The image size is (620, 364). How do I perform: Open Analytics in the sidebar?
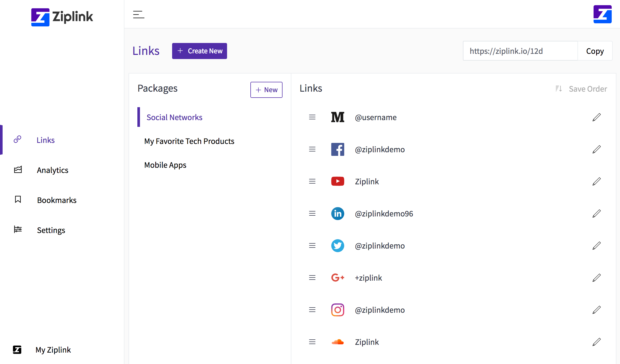tap(53, 170)
